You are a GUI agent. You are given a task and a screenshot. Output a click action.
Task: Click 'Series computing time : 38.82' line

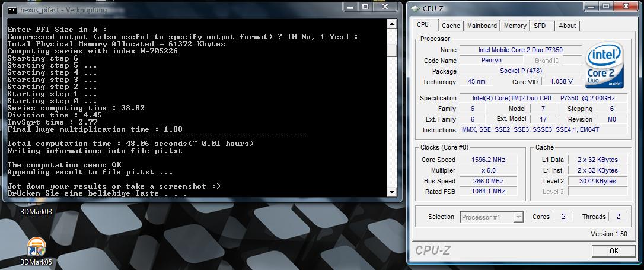pyautogui.click(x=76, y=108)
